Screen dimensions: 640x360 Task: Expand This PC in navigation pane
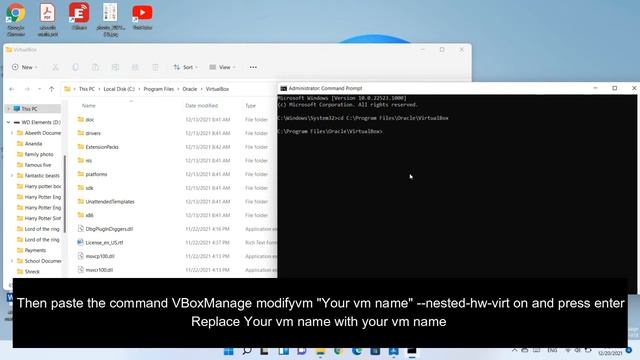point(9,109)
